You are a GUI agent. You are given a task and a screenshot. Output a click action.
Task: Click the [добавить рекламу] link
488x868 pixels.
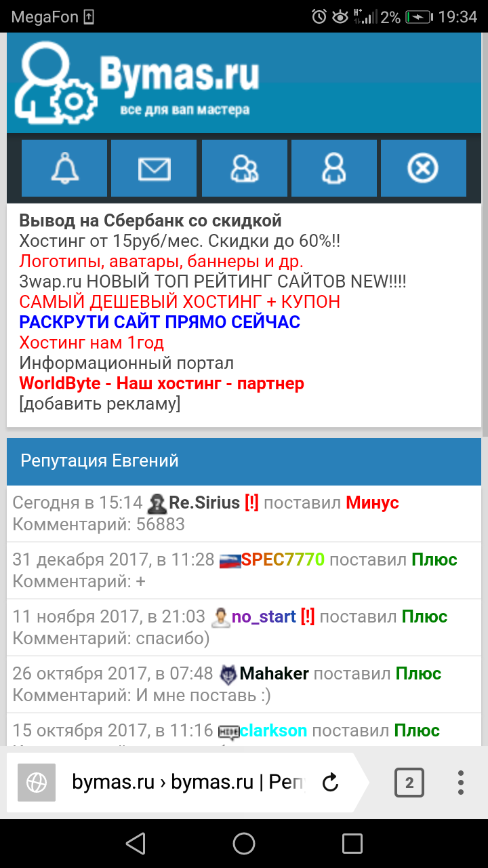[x=100, y=404]
